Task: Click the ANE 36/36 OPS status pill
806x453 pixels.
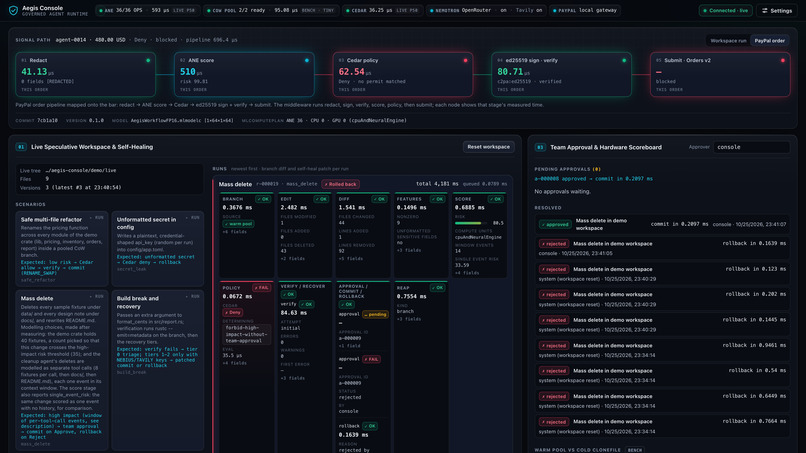Action: point(148,10)
